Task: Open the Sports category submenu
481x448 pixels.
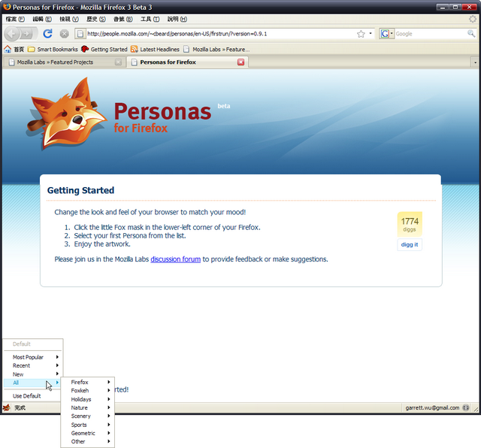Action: pos(88,425)
